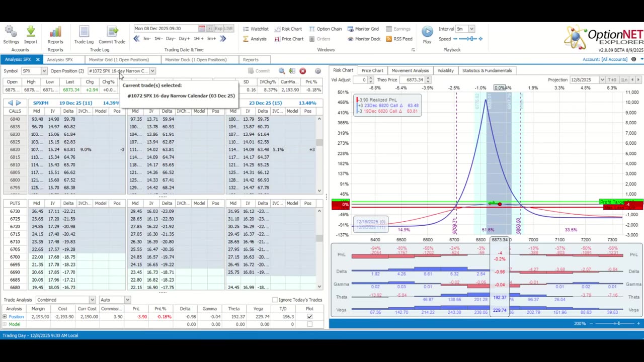This screenshot has width=644, height=362.
Task: Switch to the Volatility tab
Action: (x=445, y=70)
